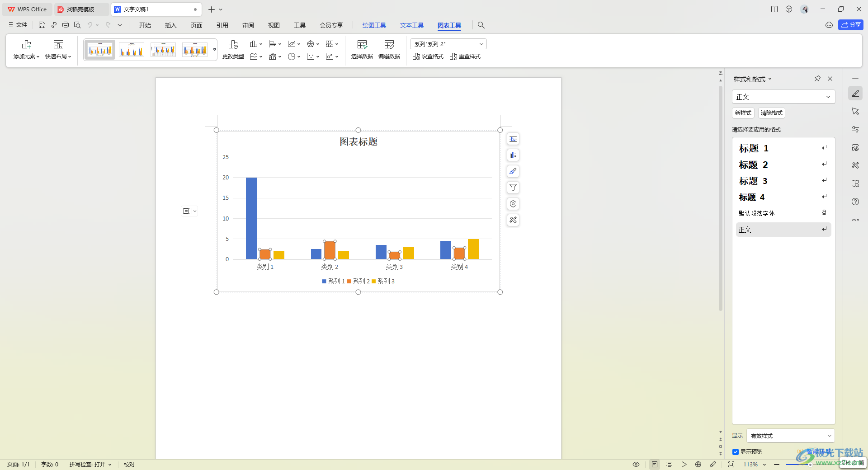Switch to the 开始 ribbon tab
The height and width of the screenshot is (470, 868).
[145, 25]
